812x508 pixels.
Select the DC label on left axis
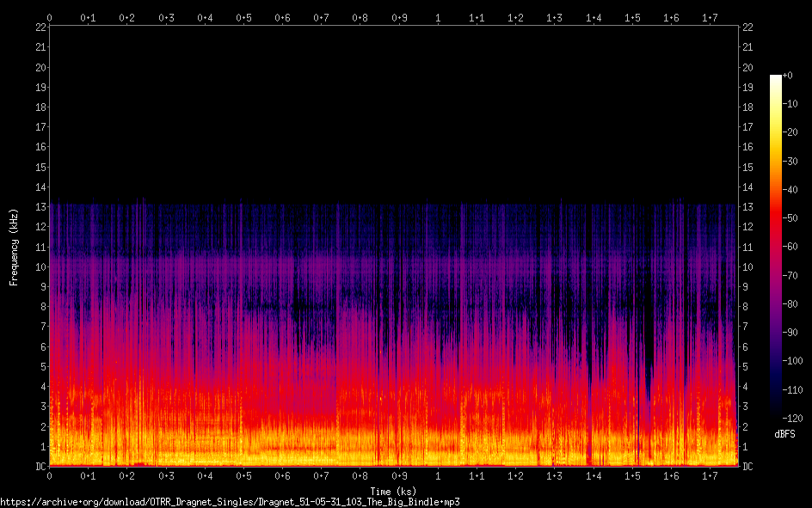click(40, 467)
